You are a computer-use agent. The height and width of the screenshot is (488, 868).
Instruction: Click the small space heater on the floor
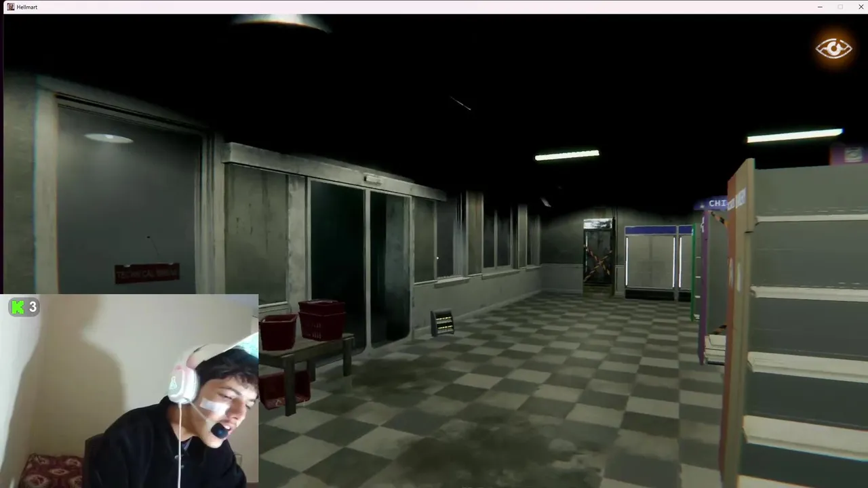coord(442,323)
